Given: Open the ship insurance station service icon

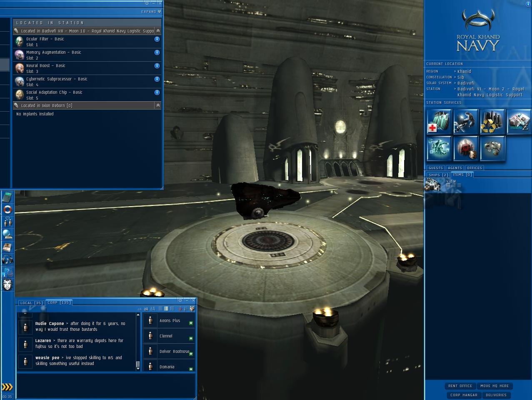Looking at the screenshot, I should (x=492, y=148).
